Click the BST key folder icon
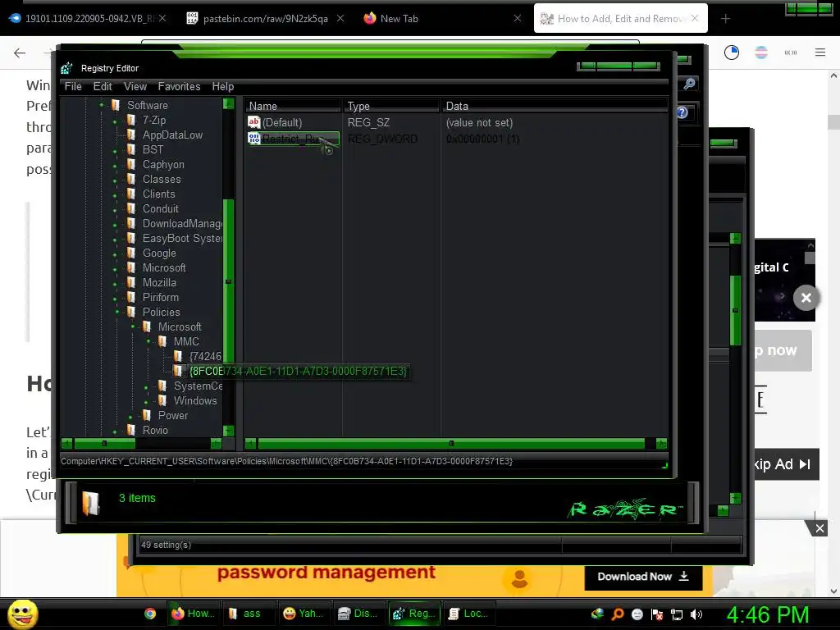Screen dimensions: 840x630 (131, 149)
